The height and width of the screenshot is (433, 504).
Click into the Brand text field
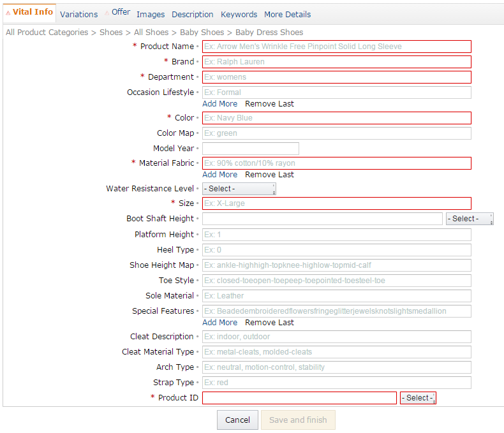click(x=337, y=62)
